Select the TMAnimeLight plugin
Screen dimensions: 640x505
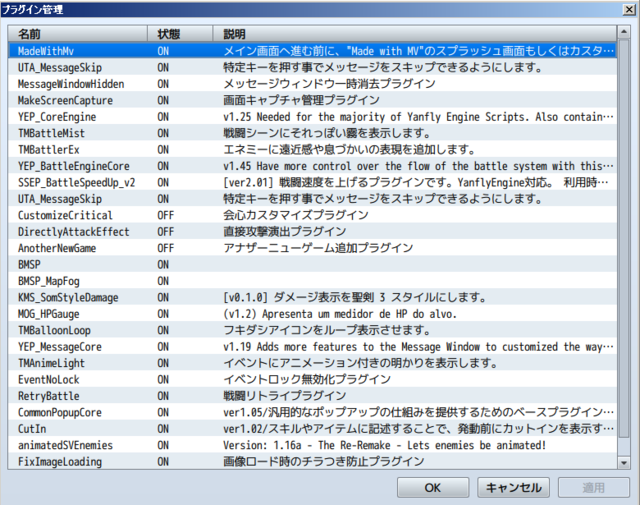point(312,363)
